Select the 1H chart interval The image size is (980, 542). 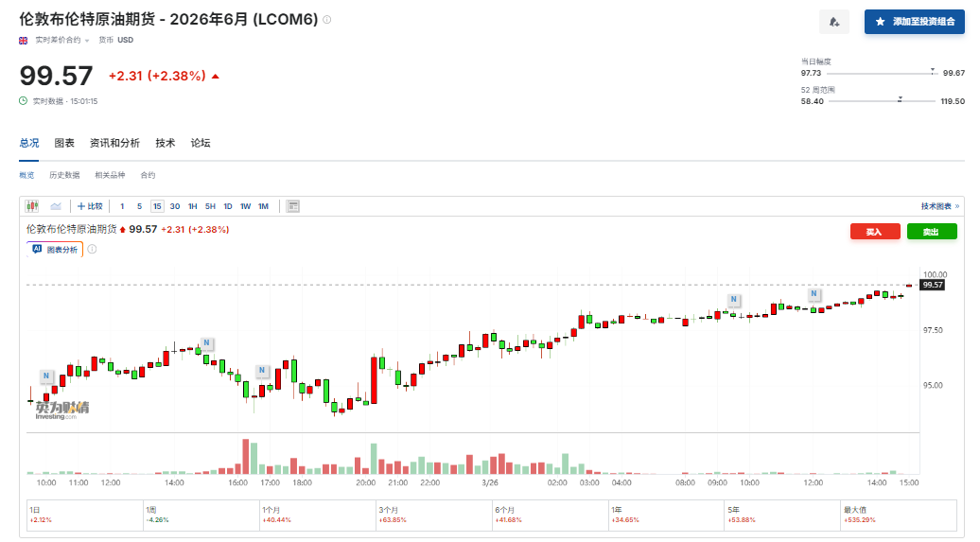coord(192,206)
